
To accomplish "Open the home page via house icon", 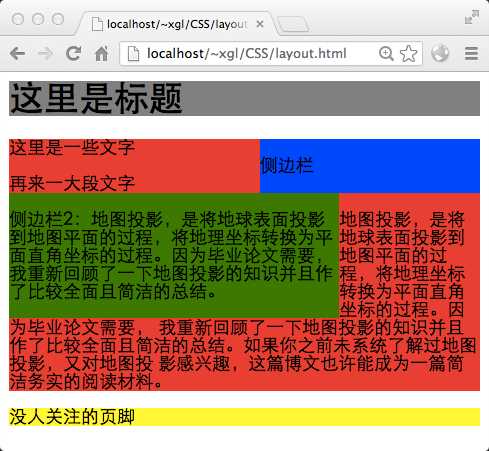I will [x=102, y=53].
